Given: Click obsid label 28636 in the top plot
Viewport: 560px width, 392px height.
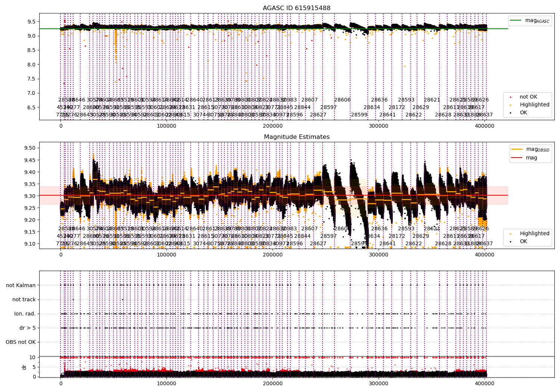Looking at the screenshot, I should coord(379,100).
